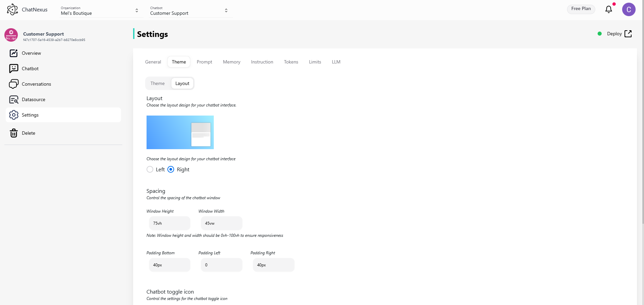Focus the Padding Bottom field

coord(170,265)
